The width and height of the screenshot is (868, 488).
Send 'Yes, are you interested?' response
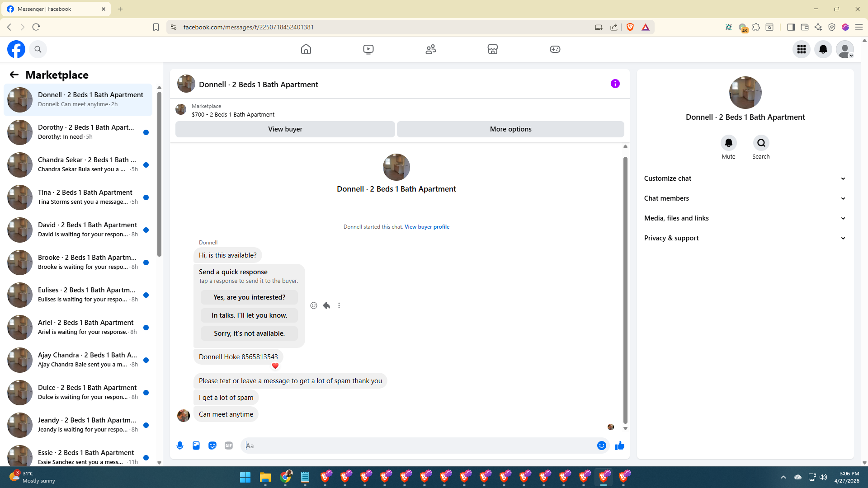[x=249, y=297]
